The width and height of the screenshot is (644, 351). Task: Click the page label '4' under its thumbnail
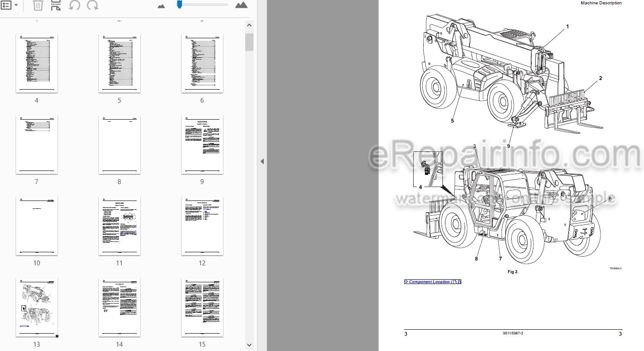click(37, 100)
